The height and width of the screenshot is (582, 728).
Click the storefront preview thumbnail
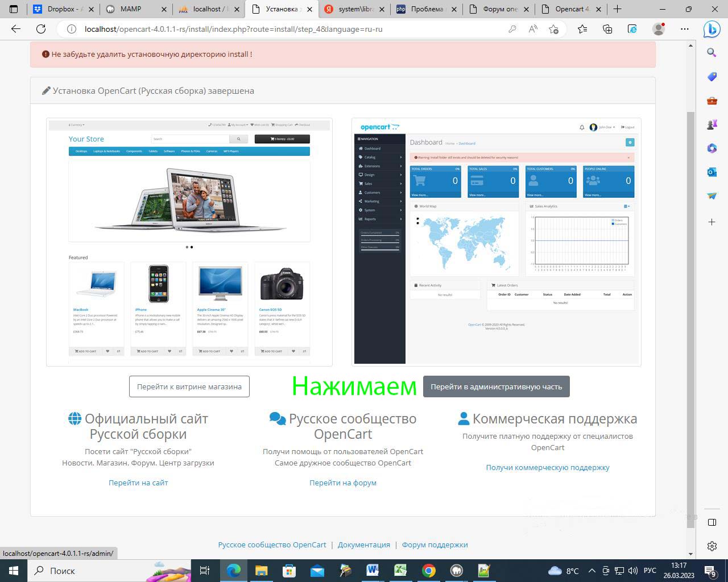coord(189,242)
